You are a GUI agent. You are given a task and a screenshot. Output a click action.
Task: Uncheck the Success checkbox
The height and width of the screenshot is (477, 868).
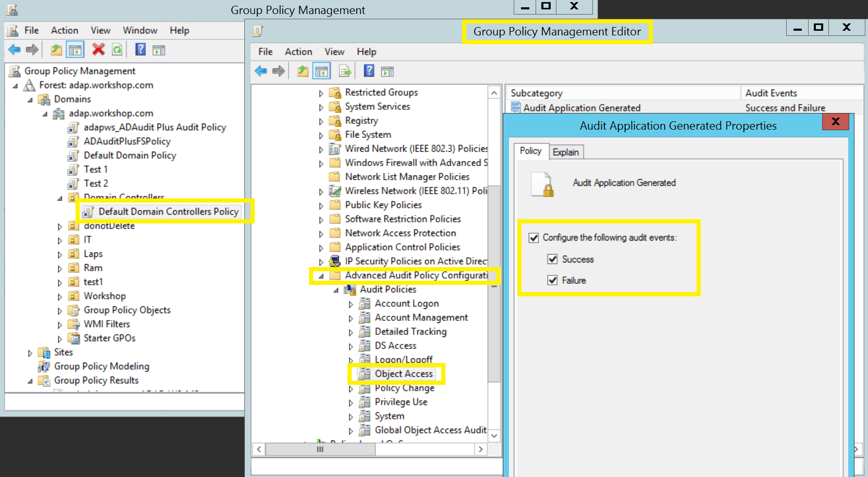click(552, 259)
